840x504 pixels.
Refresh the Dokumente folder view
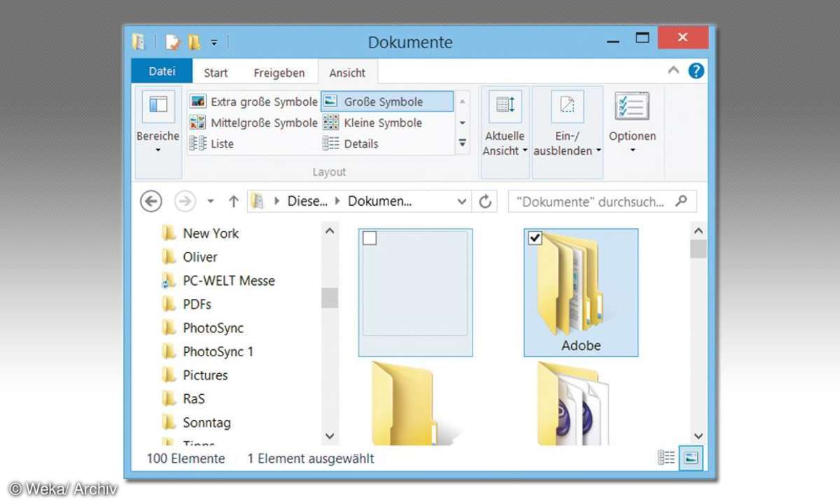(484, 202)
